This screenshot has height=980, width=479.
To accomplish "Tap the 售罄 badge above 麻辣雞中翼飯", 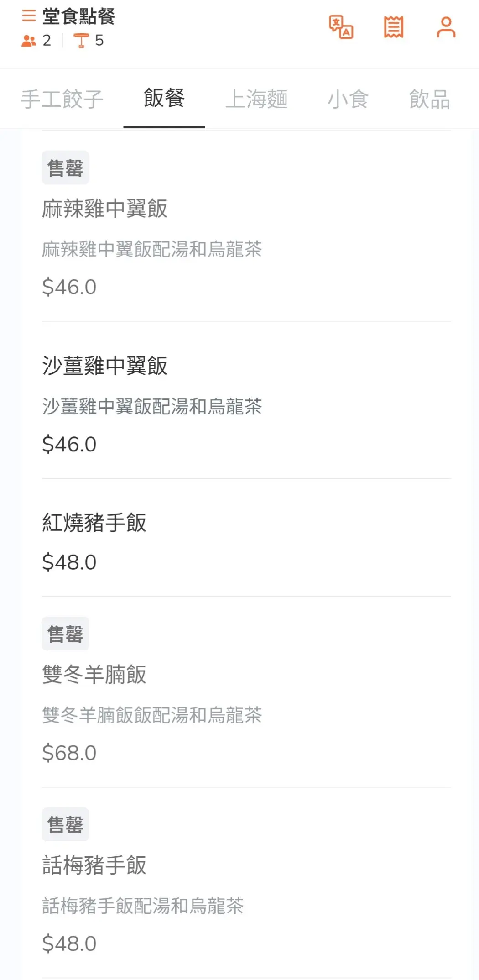I will [65, 168].
